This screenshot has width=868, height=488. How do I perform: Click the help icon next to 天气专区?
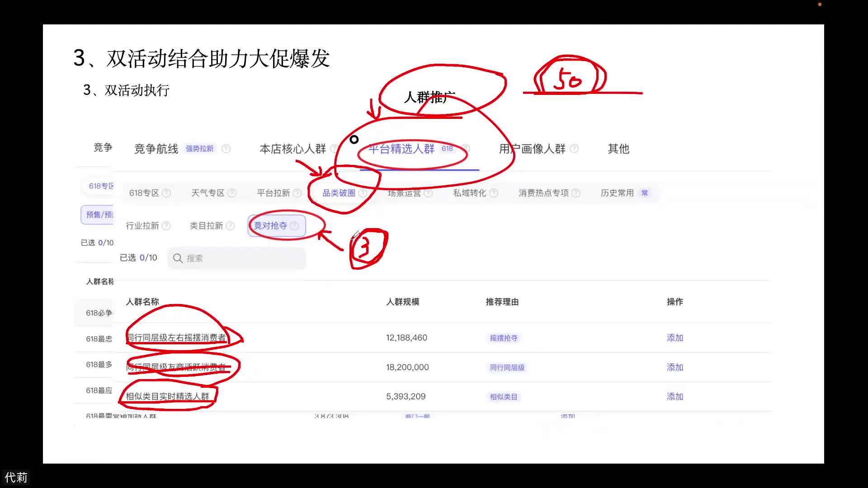pyautogui.click(x=232, y=192)
